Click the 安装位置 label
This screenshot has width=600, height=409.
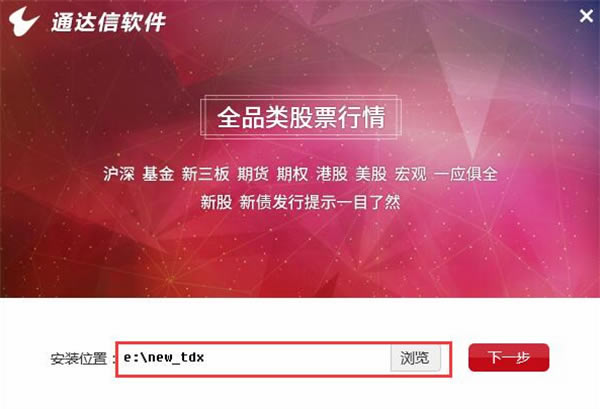point(78,359)
